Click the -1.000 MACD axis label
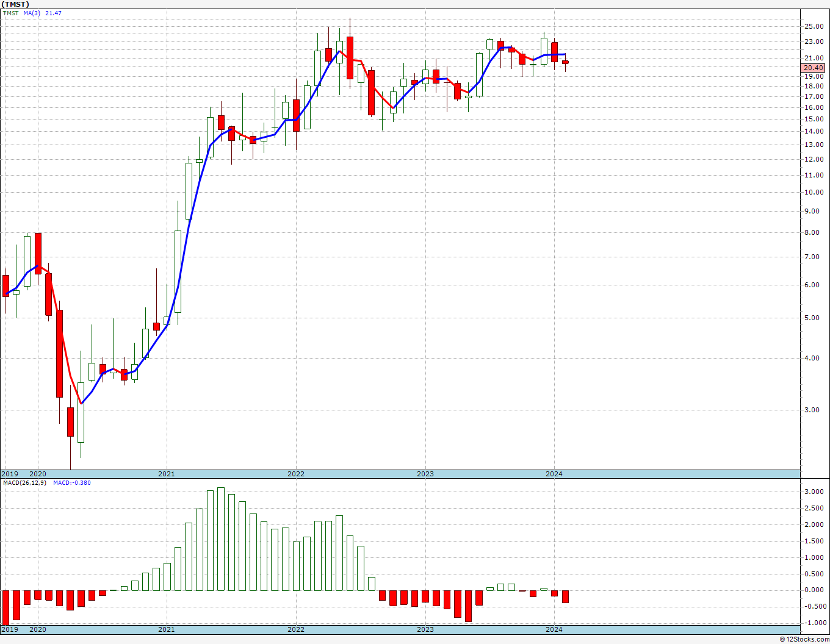This screenshot has width=830, height=644. (814, 623)
